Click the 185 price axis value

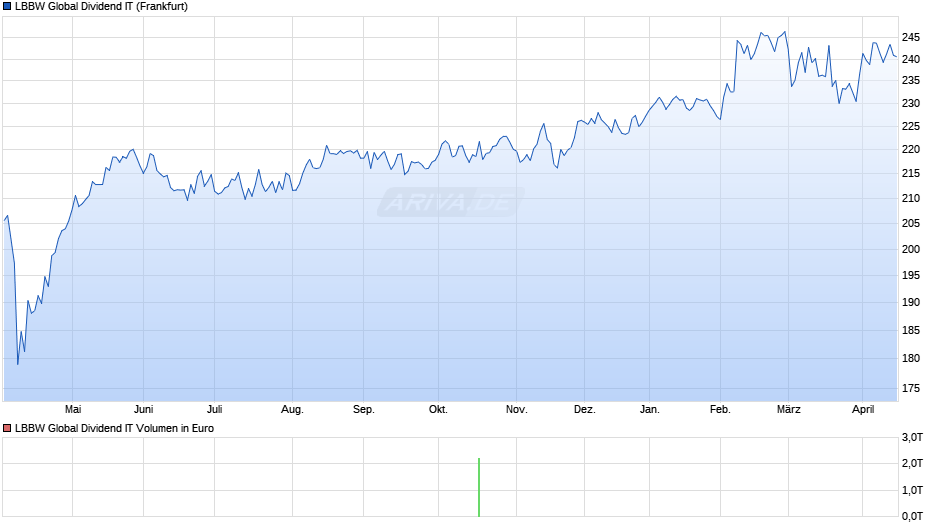point(911,330)
